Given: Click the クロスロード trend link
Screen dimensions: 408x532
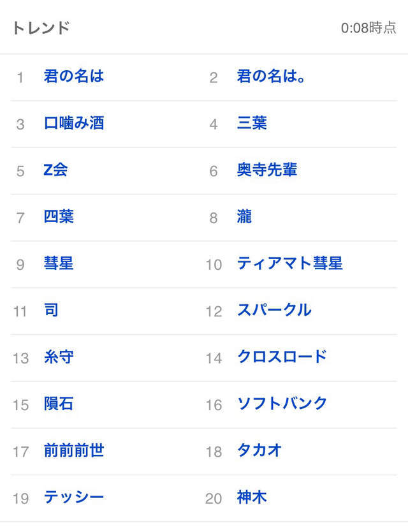Looking at the screenshot, I should point(282,357).
